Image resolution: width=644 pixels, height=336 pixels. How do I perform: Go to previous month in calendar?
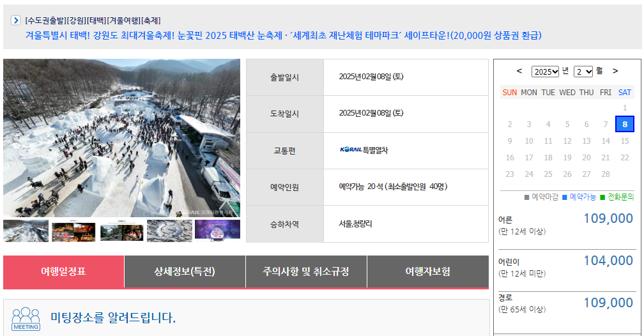click(519, 71)
